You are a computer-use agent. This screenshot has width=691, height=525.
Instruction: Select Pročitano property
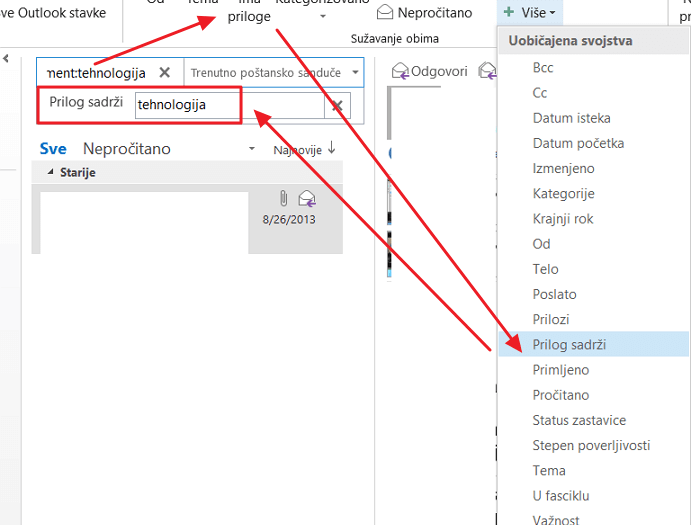561,395
